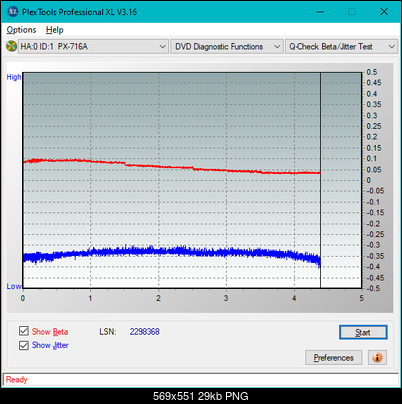
Task: Open the Preferences button
Action: [333, 358]
